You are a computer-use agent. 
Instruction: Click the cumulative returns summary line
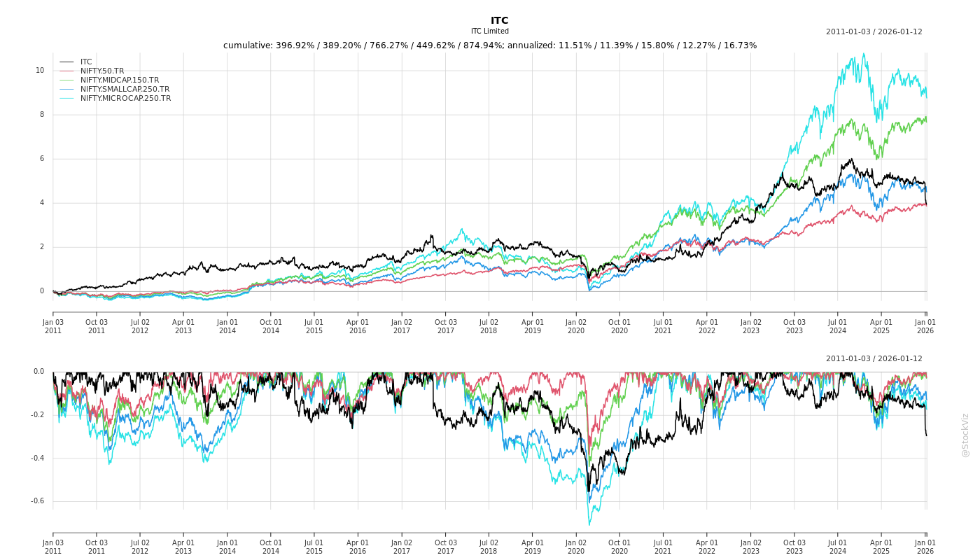(489, 45)
